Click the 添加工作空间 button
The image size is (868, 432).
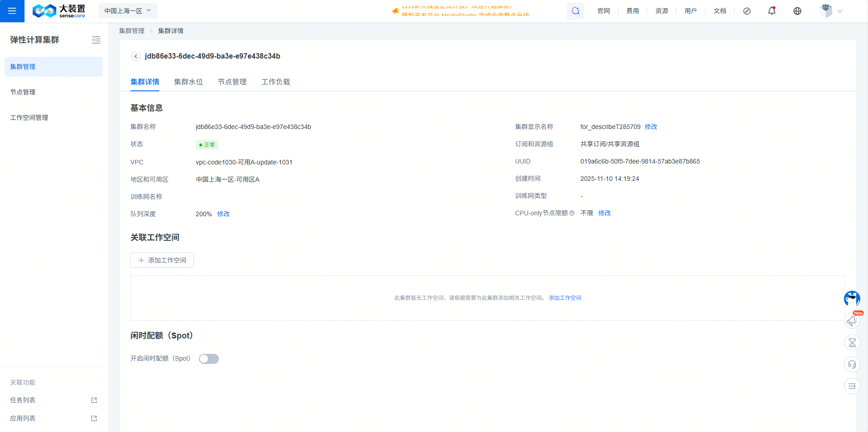[162, 260]
